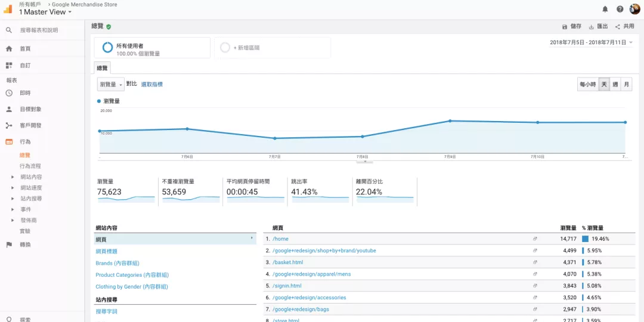Click the 搜尋報表和說明 search field
Viewport: 644px width, 322px height.
pyautogui.click(x=39, y=30)
